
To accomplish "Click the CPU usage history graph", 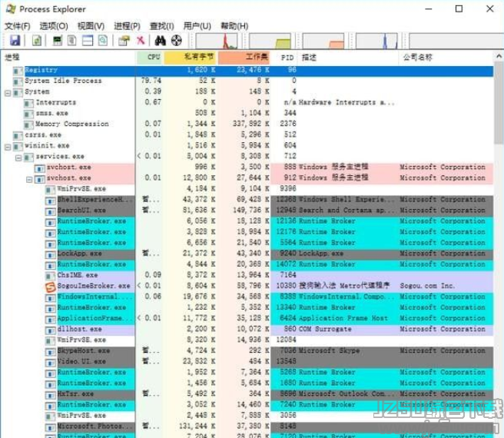I will point(217,41).
